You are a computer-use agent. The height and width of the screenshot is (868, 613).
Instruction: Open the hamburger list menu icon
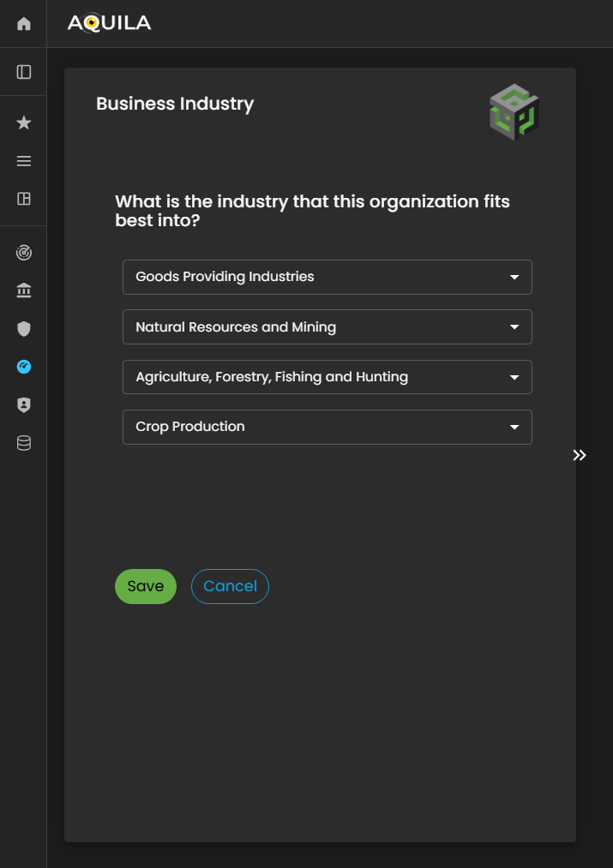click(x=24, y=161)
